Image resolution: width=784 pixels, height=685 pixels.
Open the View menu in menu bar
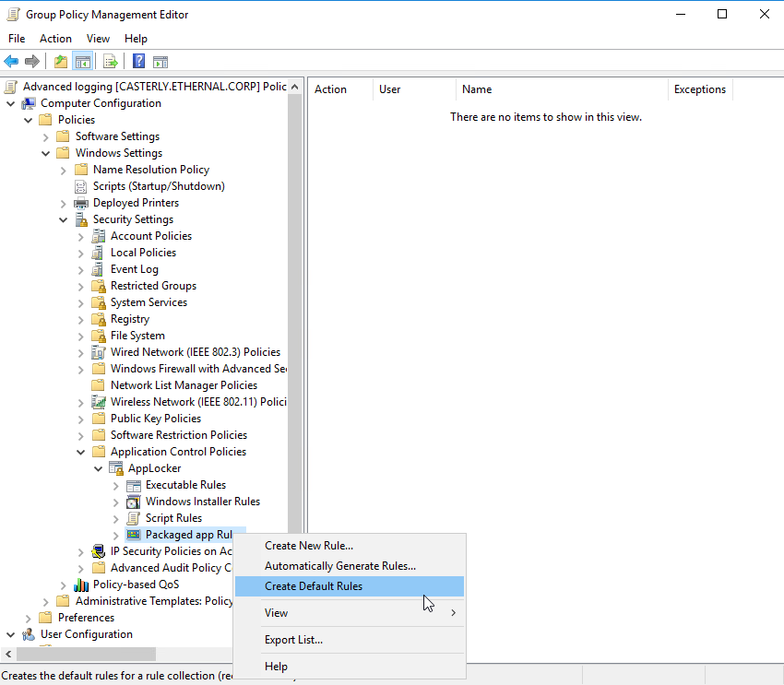pos(98,39)
